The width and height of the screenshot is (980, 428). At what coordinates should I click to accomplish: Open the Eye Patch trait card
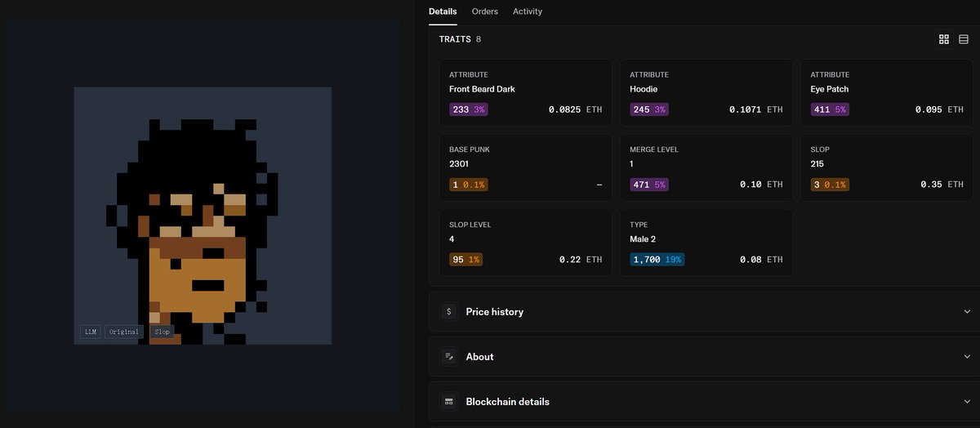tap(886, 92)
